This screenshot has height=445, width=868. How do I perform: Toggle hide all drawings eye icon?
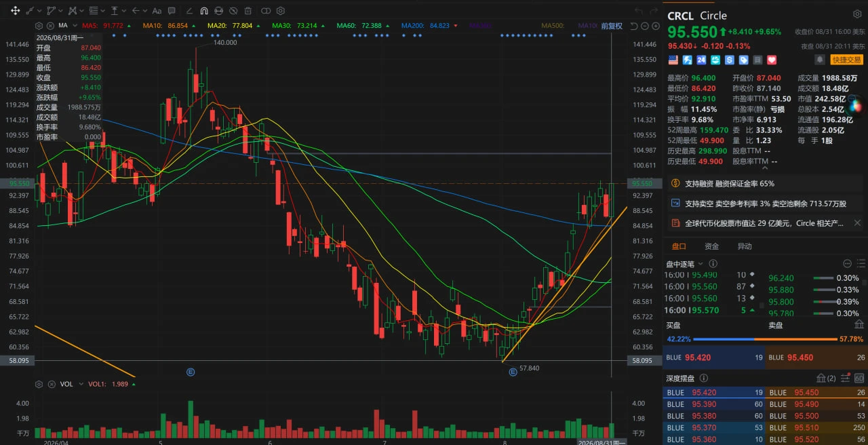tap(233, 11)
